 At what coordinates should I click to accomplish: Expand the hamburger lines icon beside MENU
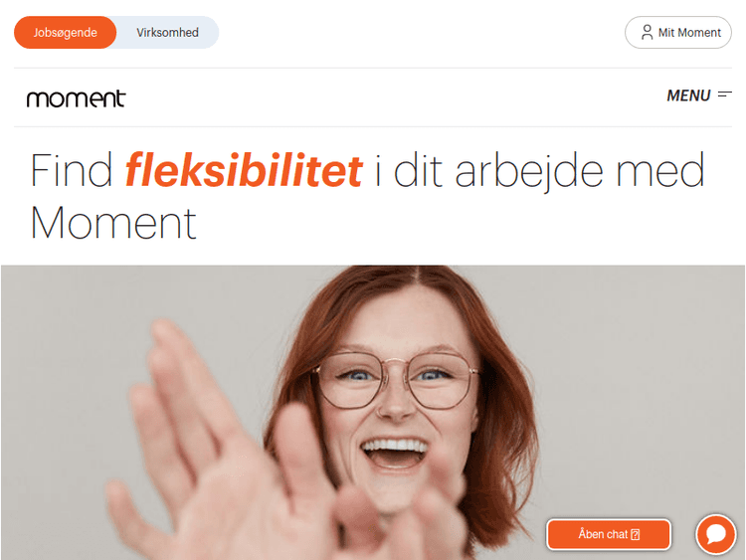[x=724, y=94]
